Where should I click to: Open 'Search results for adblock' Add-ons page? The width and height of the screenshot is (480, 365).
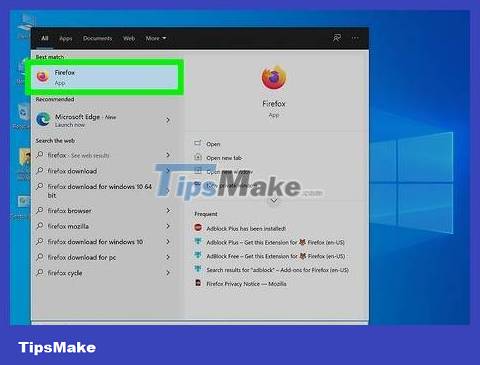tap(277, 270)
